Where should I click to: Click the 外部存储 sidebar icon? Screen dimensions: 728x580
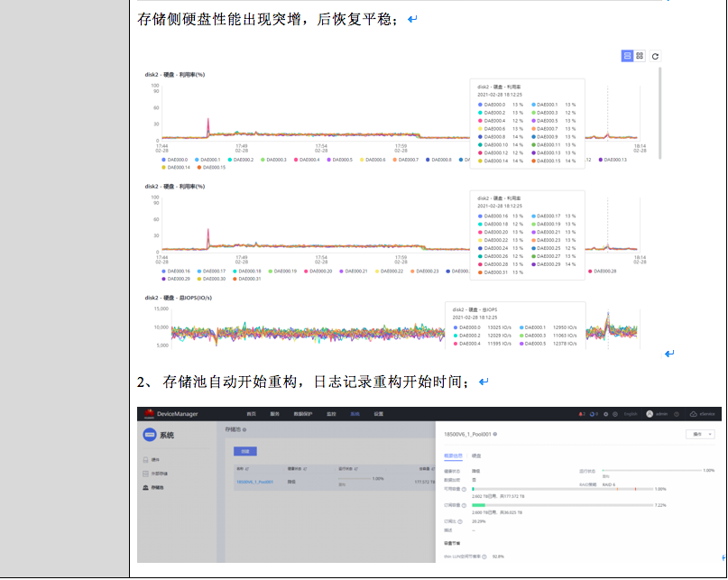click(x=146, y=474)
